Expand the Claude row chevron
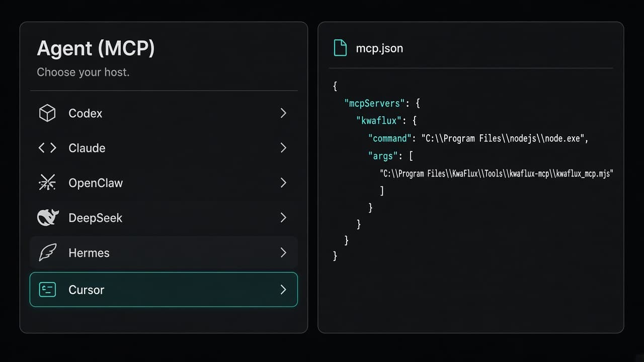The width and height of the screenshot is (644, 362). [x=283, y=148]
